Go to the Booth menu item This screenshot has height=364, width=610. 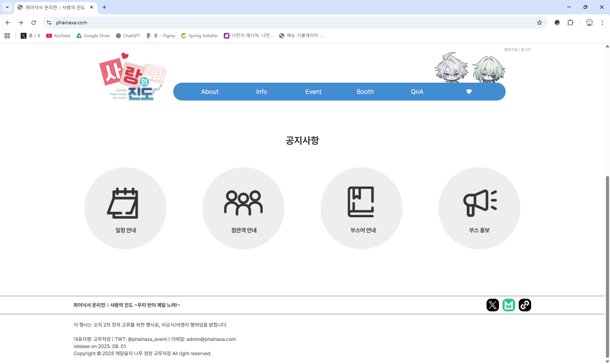[x=365, y=92]
